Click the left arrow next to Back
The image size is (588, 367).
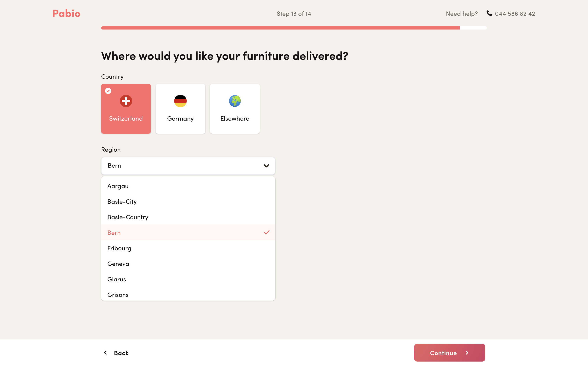pos(105,353)
